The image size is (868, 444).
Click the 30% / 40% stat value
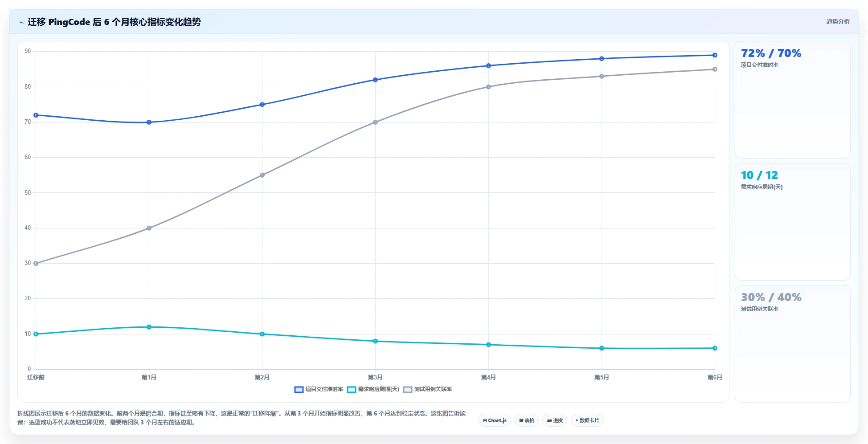(x=771, y=297)
